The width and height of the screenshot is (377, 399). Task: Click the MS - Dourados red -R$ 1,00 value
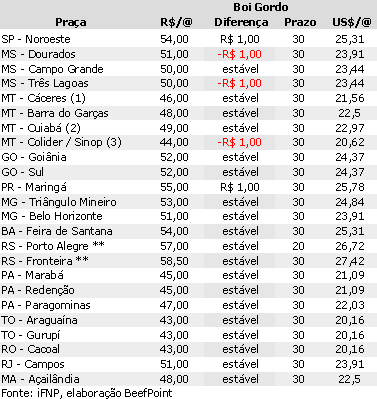pyautogui.click(x=239, y=54)
